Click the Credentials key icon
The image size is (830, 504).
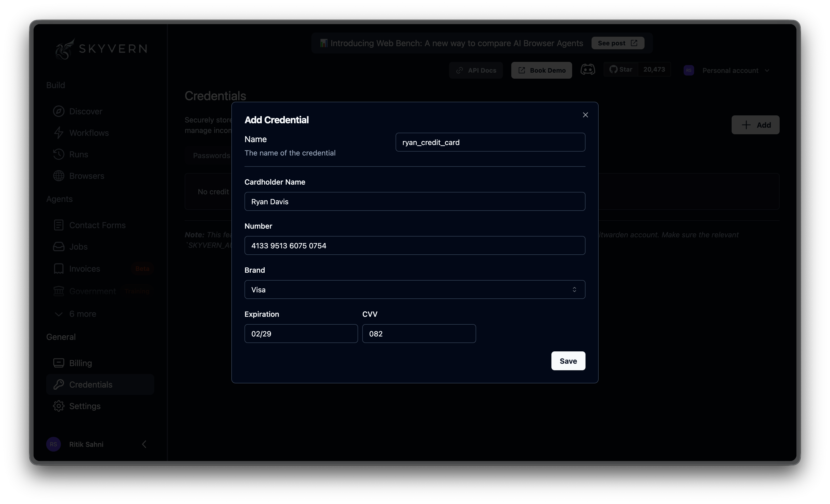pyautogui.click(x=58, y=384)
